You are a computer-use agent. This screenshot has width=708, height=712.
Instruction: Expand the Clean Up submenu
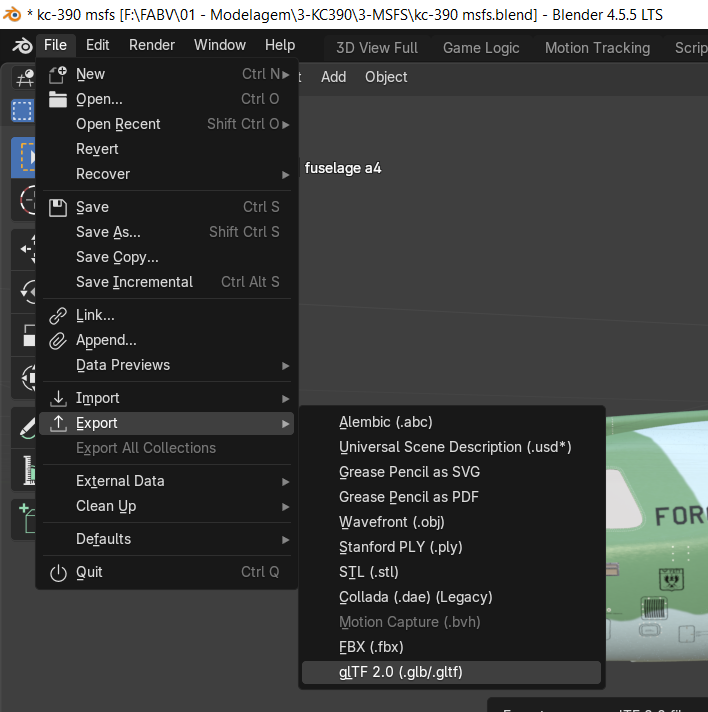pos(167,506)
